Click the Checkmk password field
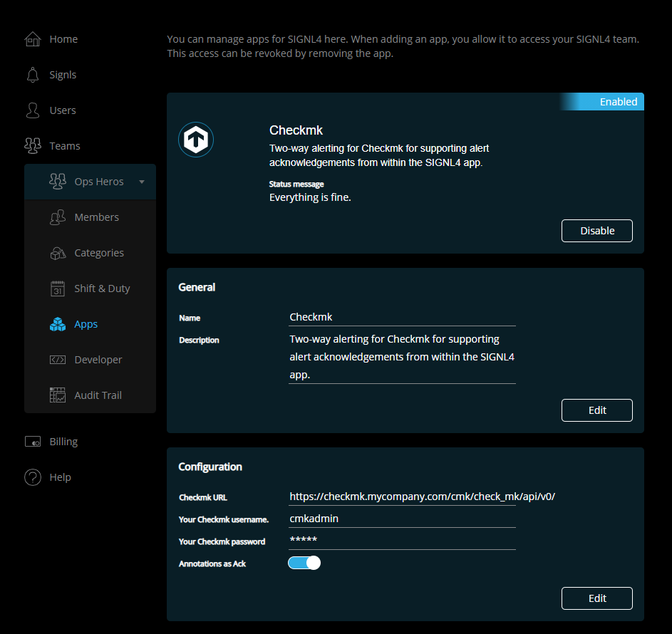Screen dimensions: 672x634 [402, 541]
